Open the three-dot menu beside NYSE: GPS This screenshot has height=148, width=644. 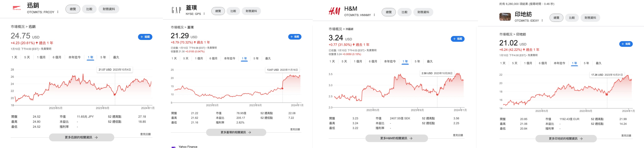tap(204, 14)
